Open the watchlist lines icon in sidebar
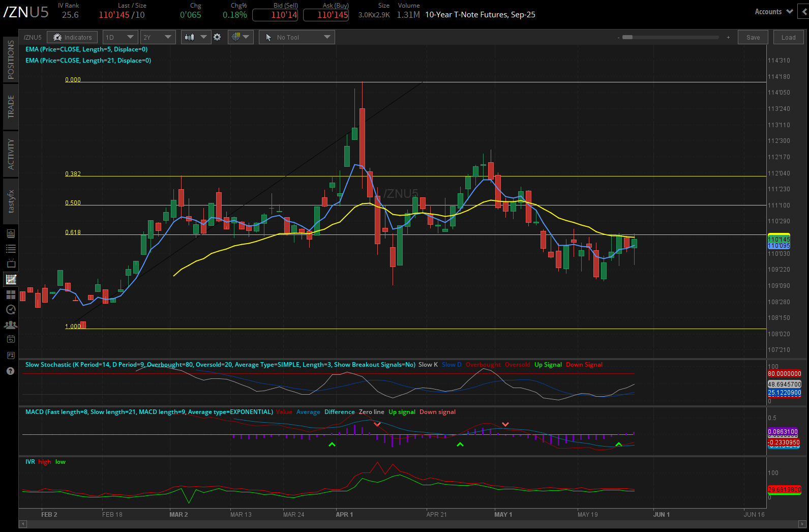Viewport: 809px width, 532px height. point(11,249)
